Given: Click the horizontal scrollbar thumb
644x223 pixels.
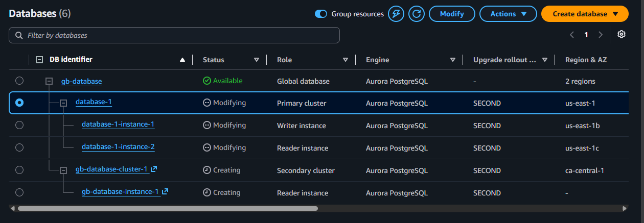Looking at the screenshot, I should tap(168, 208).
